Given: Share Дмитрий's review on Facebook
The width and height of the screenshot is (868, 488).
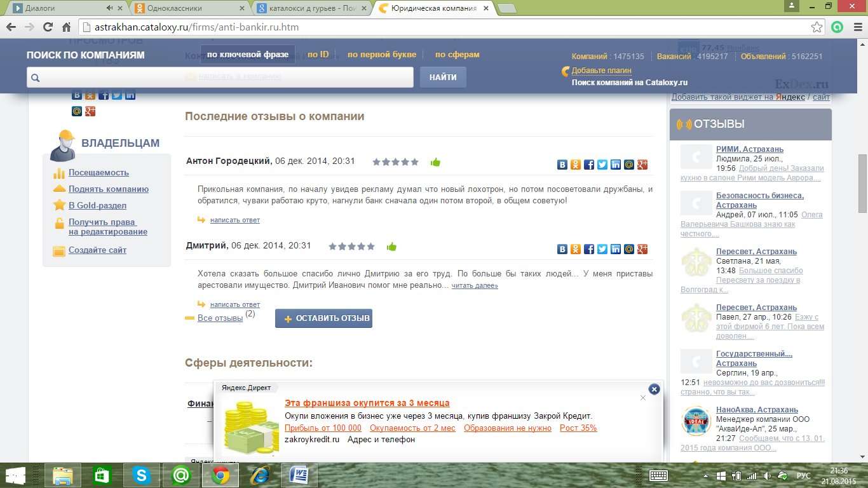Looking at the screenshot, I should tap(589, 249).
